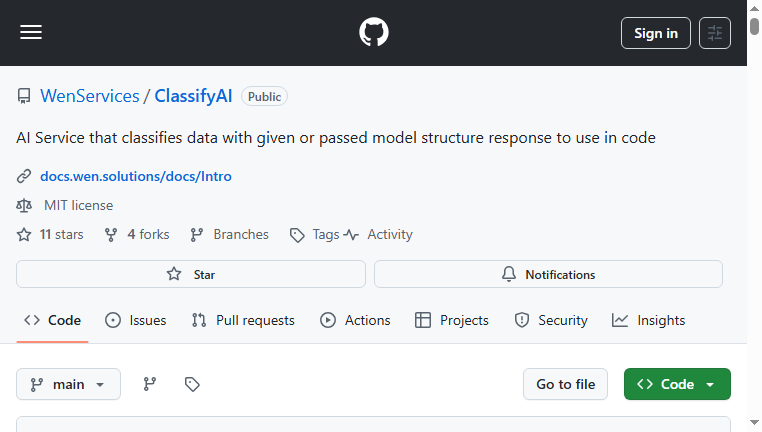Click tags icon beside branch selector

click(192, 384)
